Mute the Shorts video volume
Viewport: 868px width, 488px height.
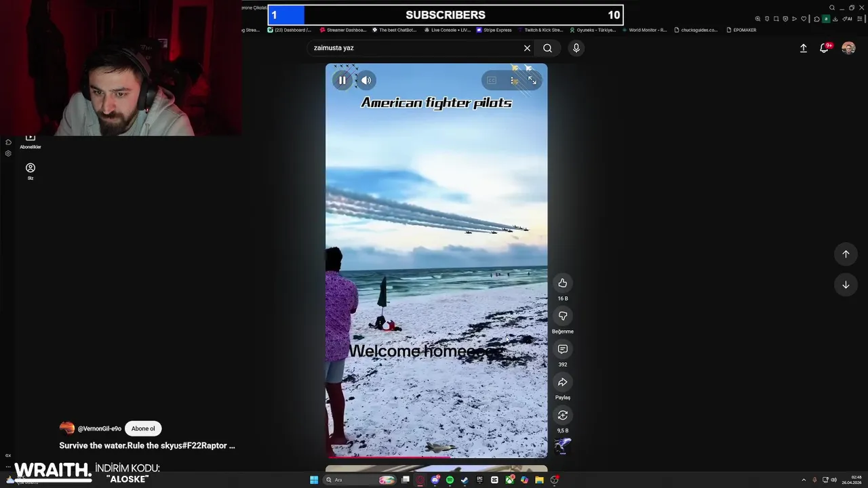tap(366, 80)
